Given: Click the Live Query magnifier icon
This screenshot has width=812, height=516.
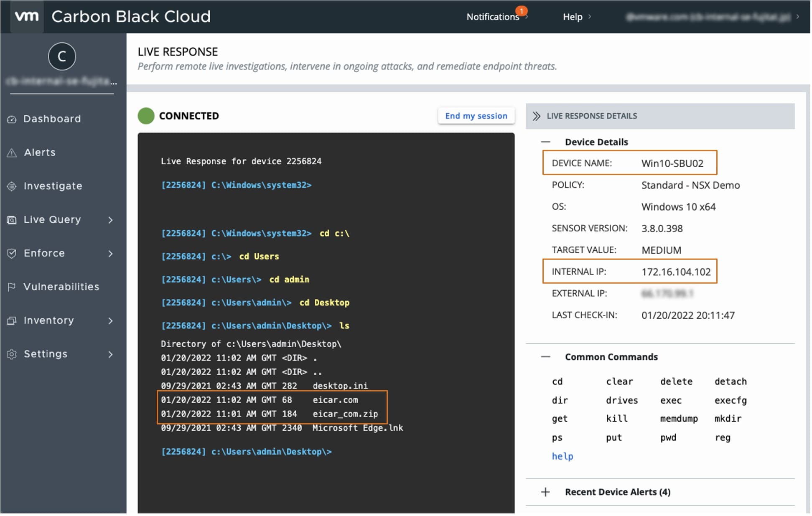Looking at the screenshot, I should tap(11, 219).
